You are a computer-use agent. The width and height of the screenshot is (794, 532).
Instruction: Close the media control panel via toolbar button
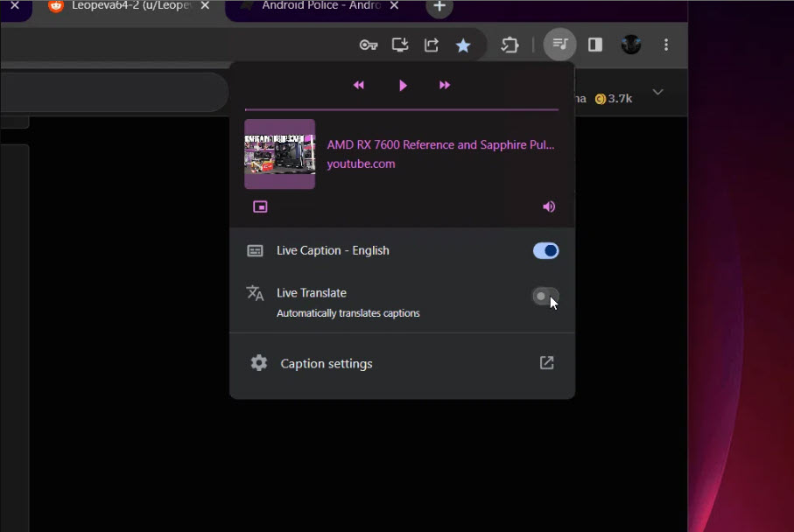(559, 45)
